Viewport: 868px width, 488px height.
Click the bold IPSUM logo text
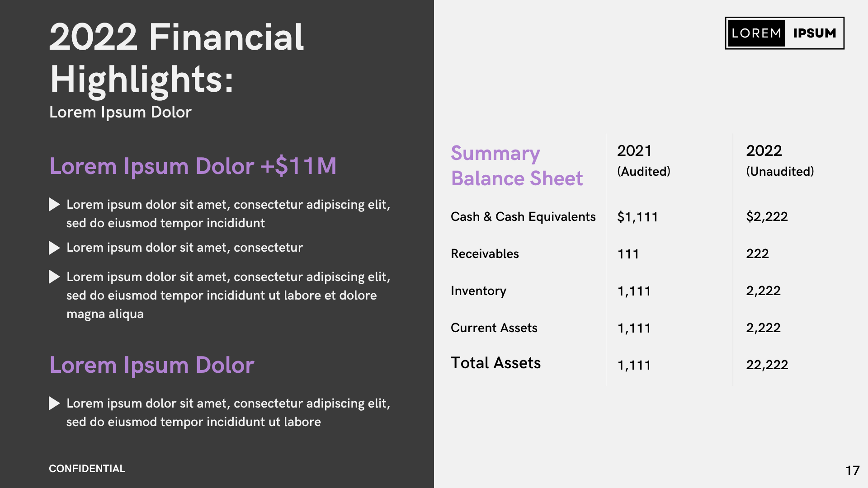[815, 33]
